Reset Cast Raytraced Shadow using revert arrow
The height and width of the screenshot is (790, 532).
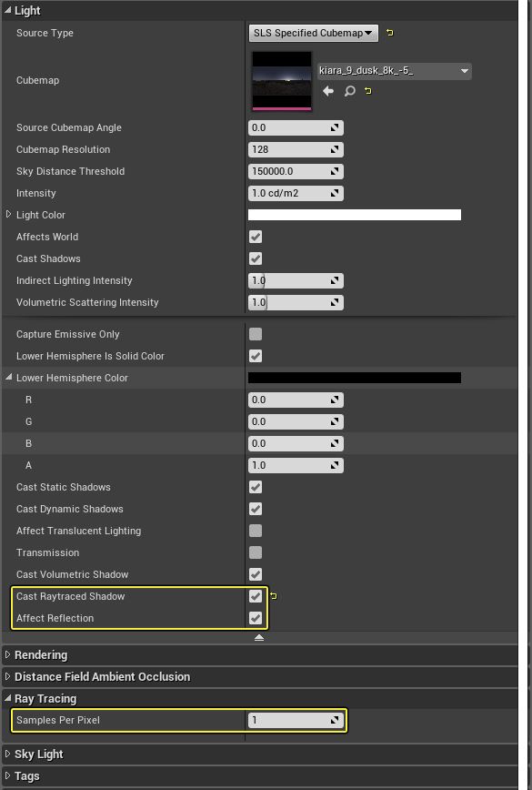275,596
